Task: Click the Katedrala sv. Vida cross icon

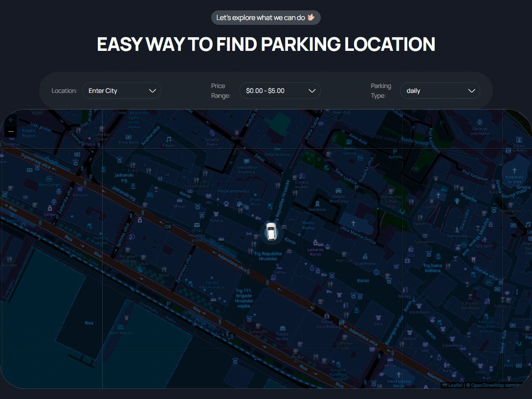Action: pyautogui.click(x=514, y=170)
